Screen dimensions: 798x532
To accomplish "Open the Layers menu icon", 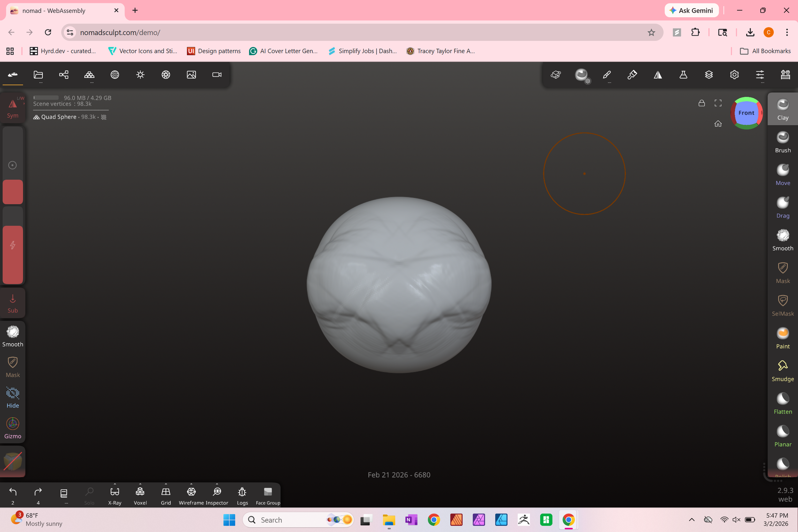I will (709, 75).
